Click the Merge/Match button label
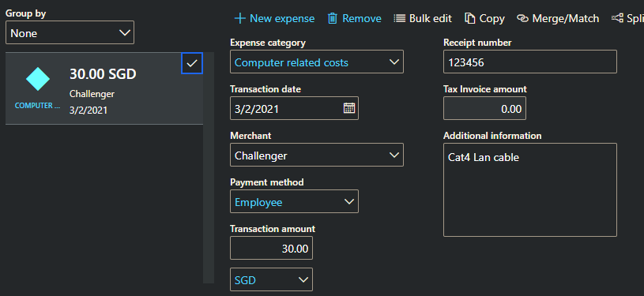 pos(566,18)
